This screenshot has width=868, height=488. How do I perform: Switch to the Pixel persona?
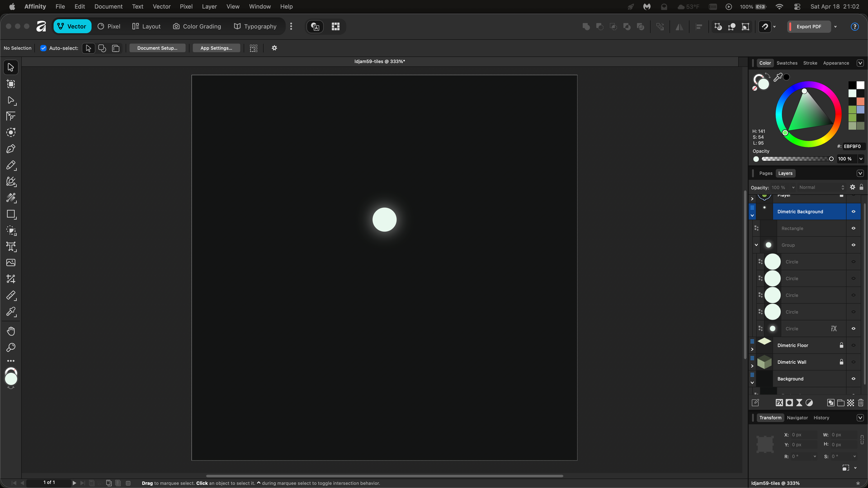coord(109,27)
